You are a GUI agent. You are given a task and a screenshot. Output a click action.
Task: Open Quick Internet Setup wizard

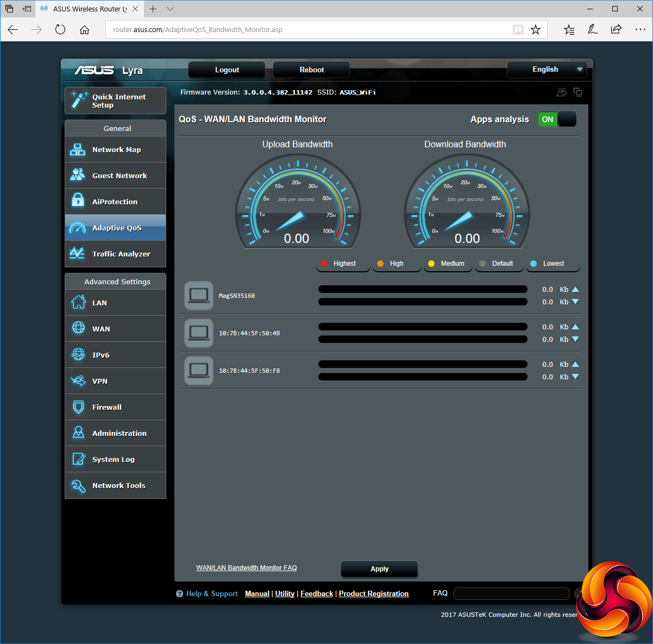[x=115, y=101]
